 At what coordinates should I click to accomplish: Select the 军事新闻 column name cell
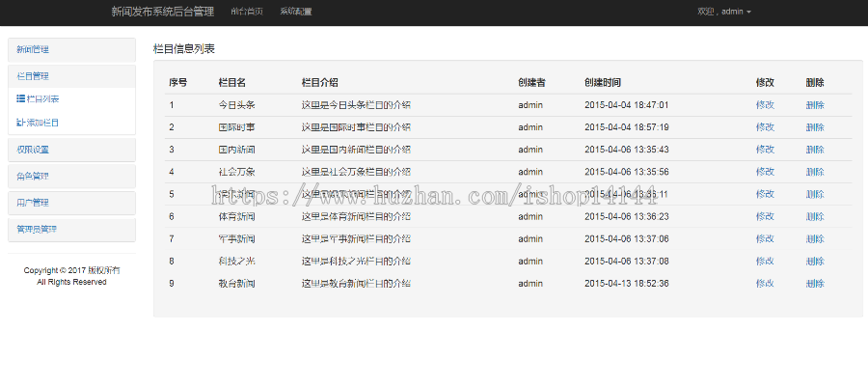pyautogui.click(x=237, y=238)
